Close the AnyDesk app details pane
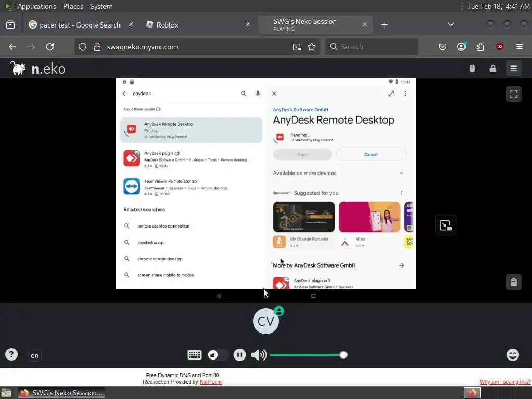This screenshot has width=532, height=399. click(274, 94)
